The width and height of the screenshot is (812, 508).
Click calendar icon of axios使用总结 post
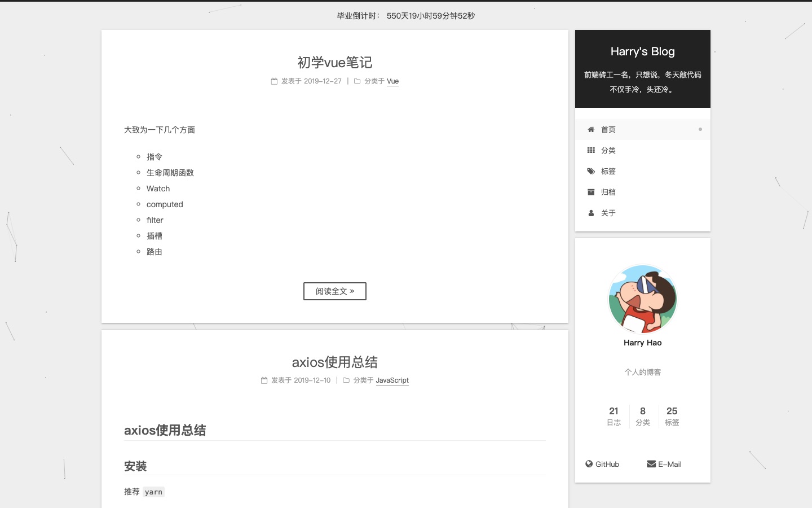(264, 380)
